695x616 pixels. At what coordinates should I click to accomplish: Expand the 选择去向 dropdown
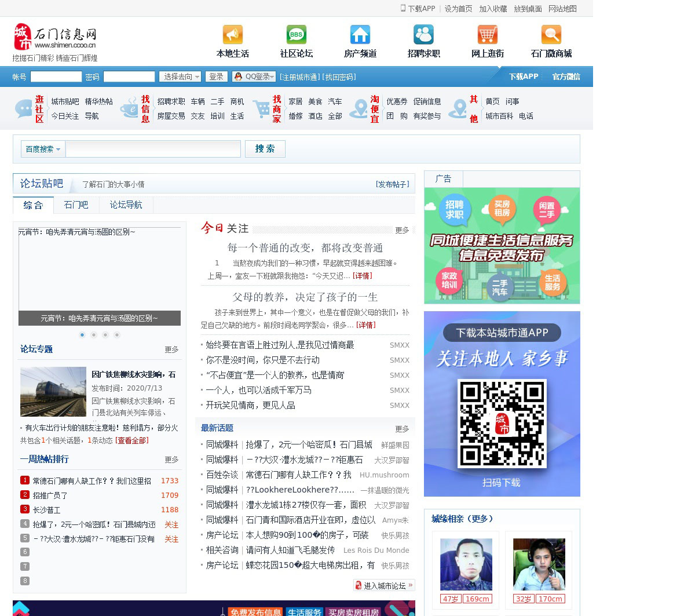click(x=181, y=76)
